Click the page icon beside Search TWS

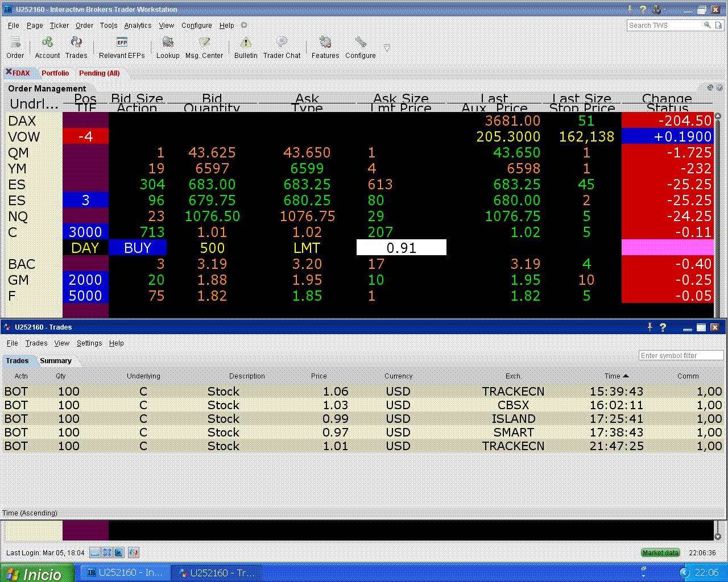coord(719,25)
